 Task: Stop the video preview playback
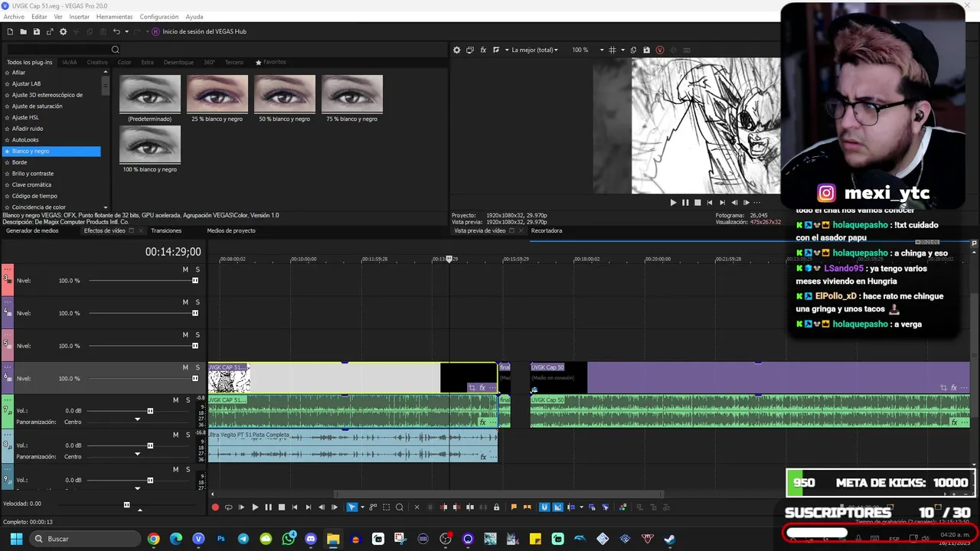coord(697,203)
